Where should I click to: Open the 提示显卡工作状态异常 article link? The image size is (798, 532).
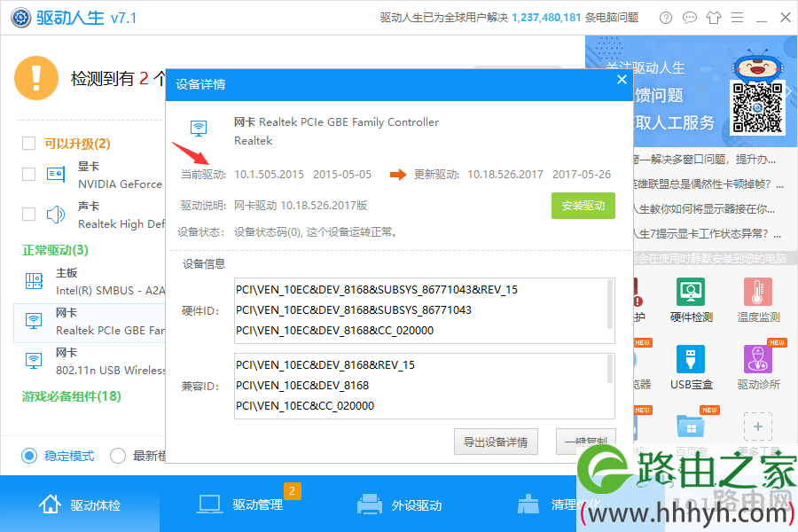(x=707, y=234)
